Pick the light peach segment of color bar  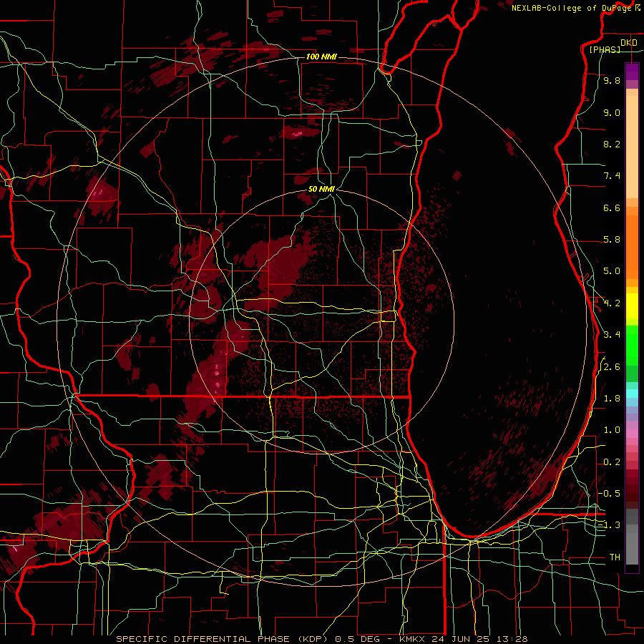(632, 147)
